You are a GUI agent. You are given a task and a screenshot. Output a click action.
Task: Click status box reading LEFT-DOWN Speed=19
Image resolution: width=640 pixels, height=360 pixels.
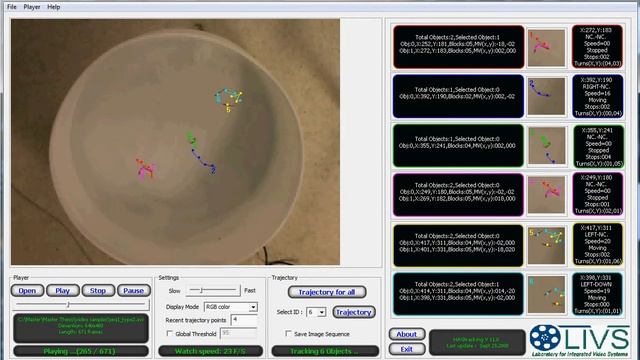[x=598, y=294]
